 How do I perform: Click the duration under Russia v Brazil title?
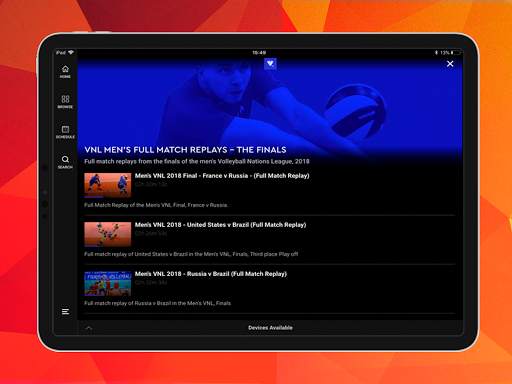point(151,282)
